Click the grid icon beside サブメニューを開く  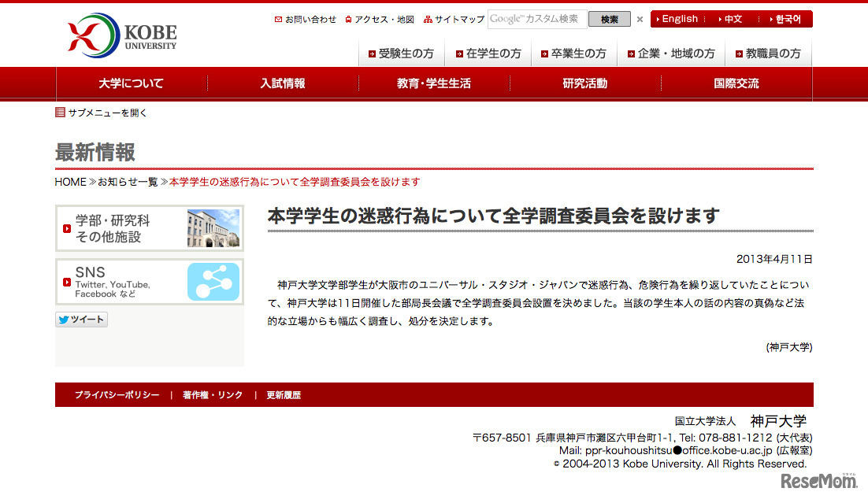(59, 113)
